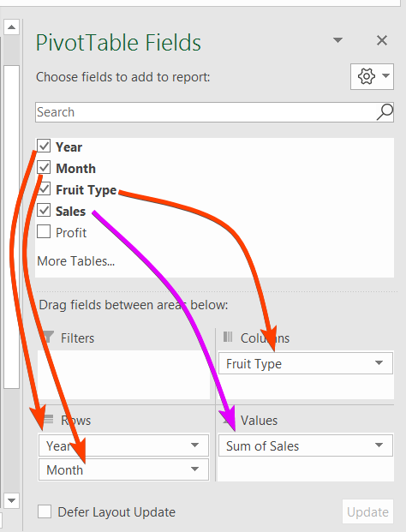The width and height of the screenshot is (406, 532).
Task: Click the scroll up arrow
Action: [x=11, y=27]
